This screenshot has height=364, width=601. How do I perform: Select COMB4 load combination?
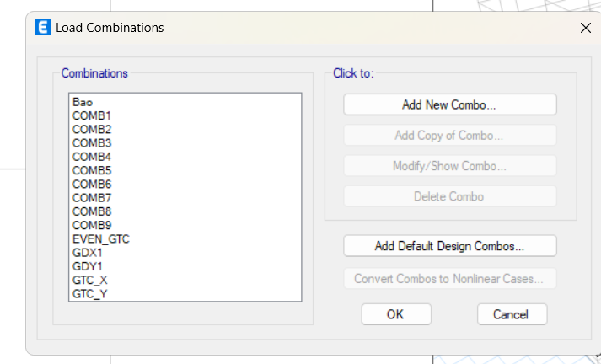coord(92,157)
